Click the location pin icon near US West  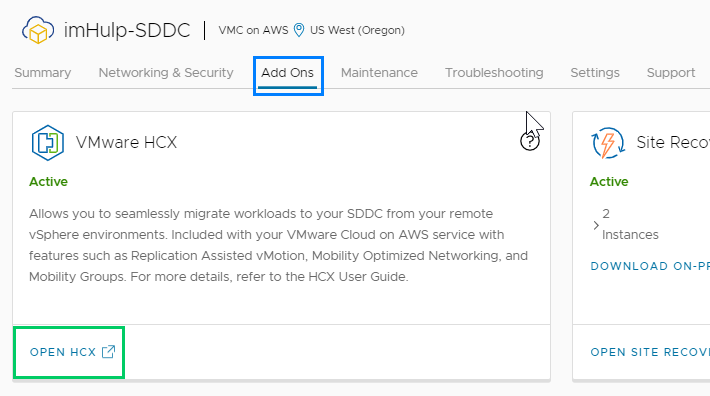tap(299, 30)
